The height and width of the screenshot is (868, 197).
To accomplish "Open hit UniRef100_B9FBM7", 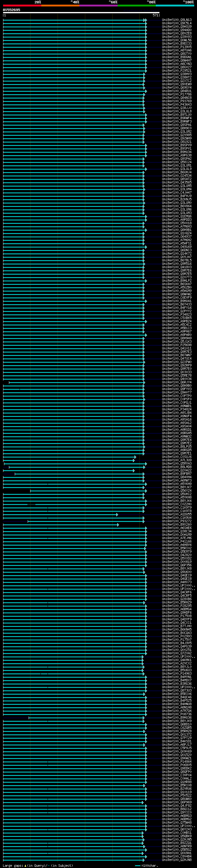I will point(177,474).
